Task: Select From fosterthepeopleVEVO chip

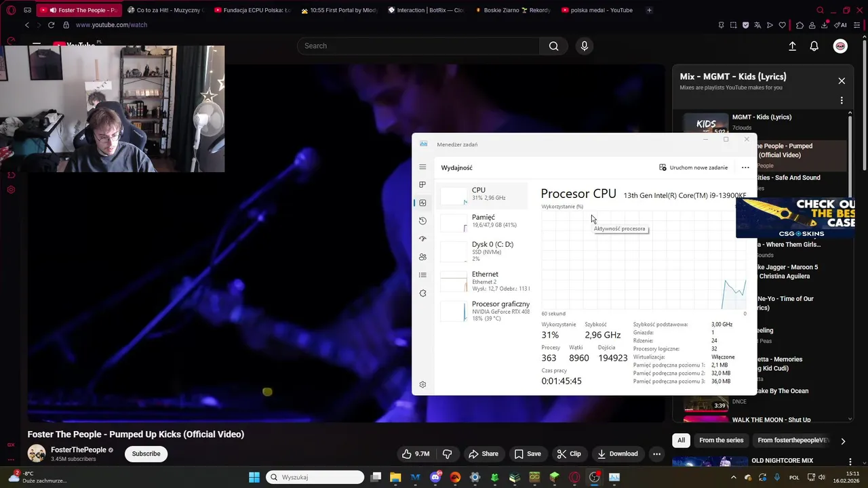Action: tap(793, 441)
